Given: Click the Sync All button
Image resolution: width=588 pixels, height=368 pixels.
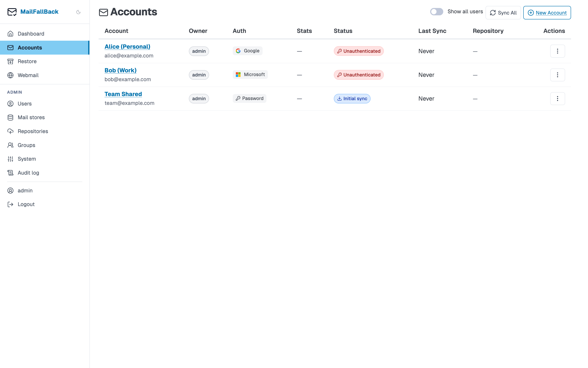Looking at the screenshot, I should click(503, 13).
